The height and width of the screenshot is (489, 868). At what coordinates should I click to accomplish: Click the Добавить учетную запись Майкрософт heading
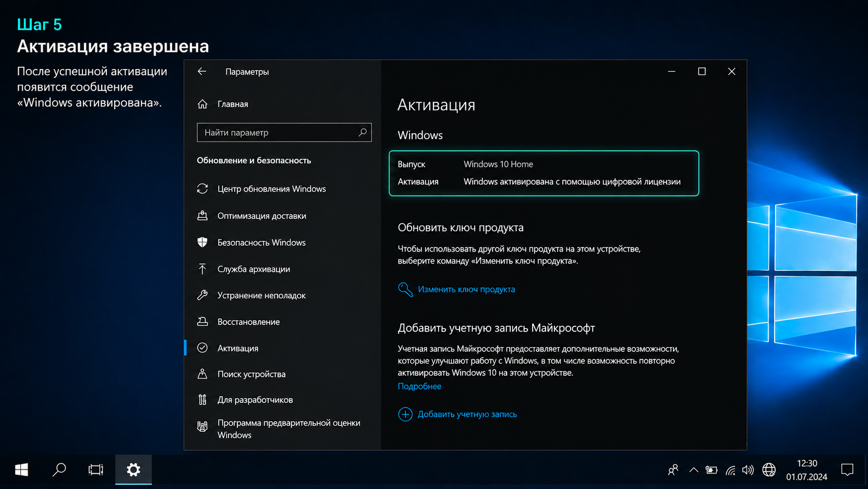pyautogui.click(x=496, y=328)
